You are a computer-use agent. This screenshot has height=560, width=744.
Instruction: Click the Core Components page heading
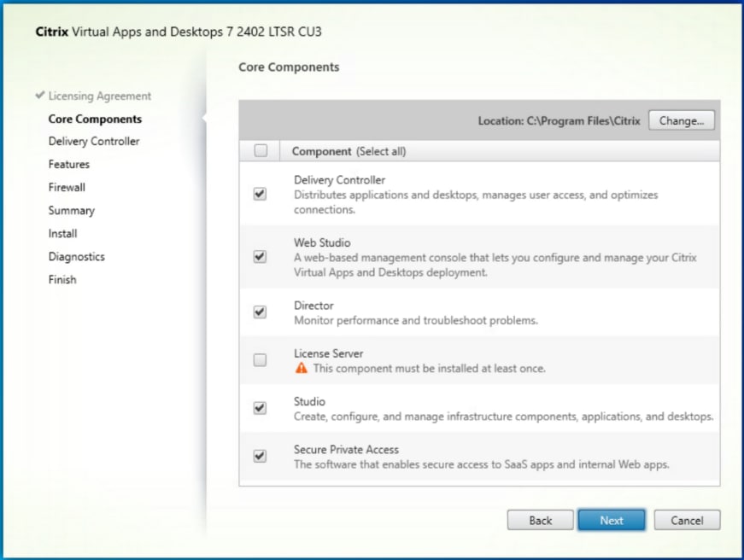pyautogui.click(x=289, y=67)
